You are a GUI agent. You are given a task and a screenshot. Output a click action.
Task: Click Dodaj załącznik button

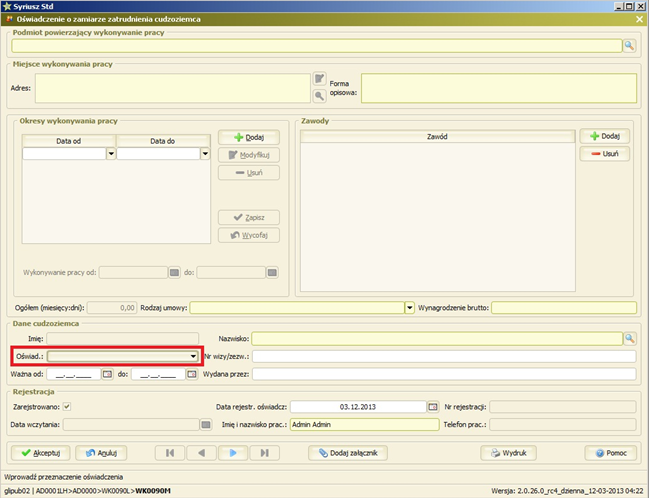(x=348, y=453)
